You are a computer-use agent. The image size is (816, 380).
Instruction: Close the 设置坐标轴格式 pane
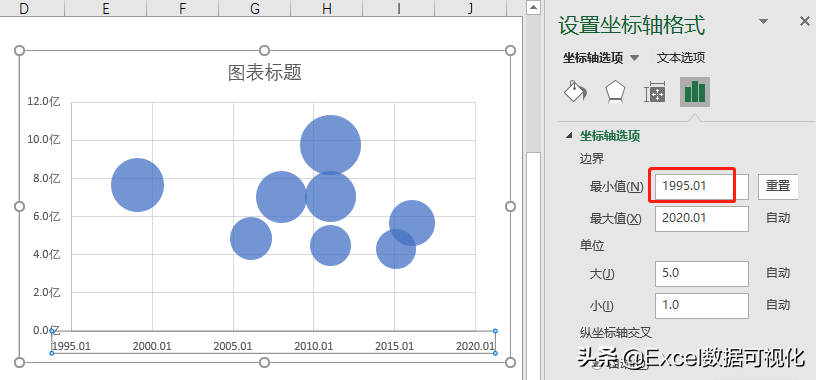coord(805,21)
